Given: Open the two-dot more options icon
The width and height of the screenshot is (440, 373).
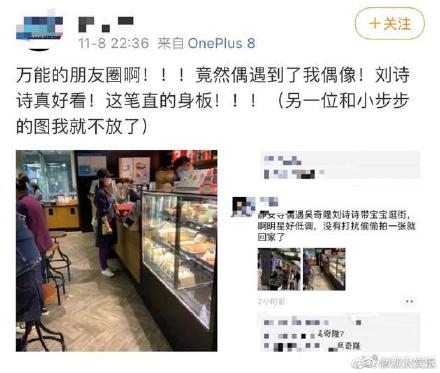Looking at the screenshot, I should tap(409, 301).
